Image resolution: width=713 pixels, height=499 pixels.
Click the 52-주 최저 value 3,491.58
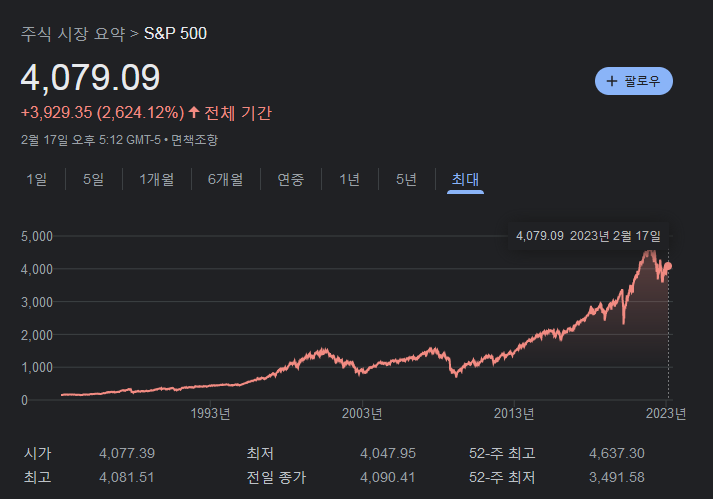pos(617,478)
